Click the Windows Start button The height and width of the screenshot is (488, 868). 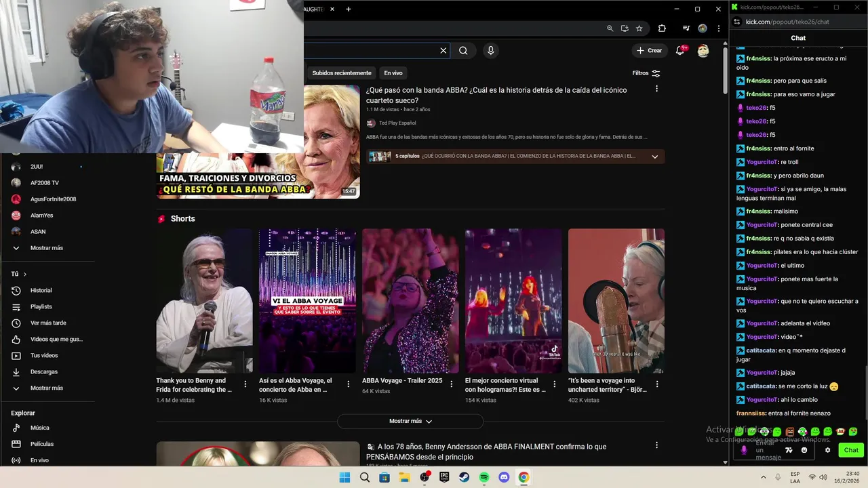344,477
